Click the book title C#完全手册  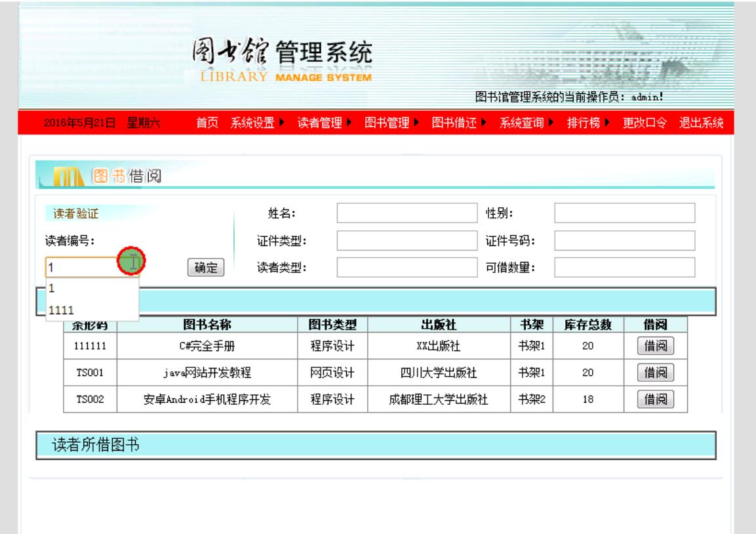207,346
